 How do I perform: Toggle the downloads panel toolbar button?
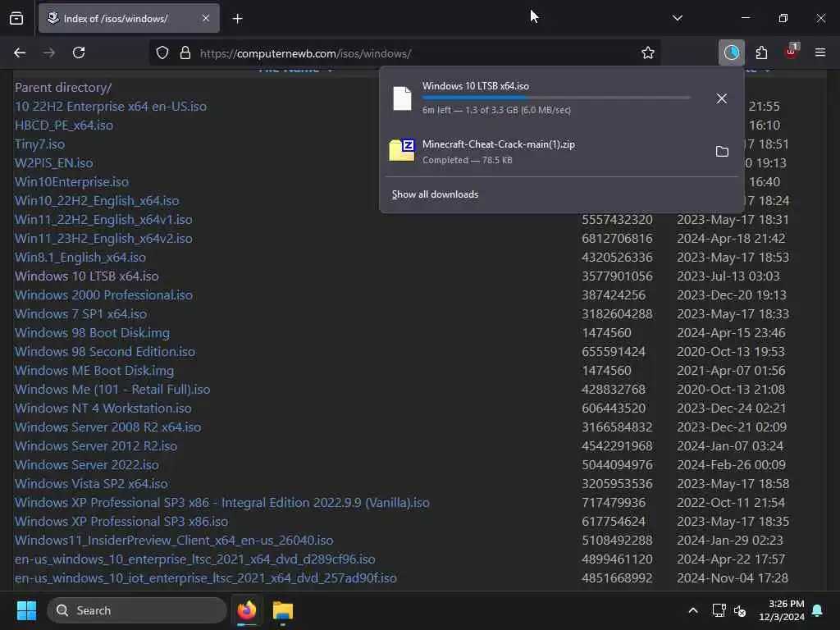click(x=731, y=52)
